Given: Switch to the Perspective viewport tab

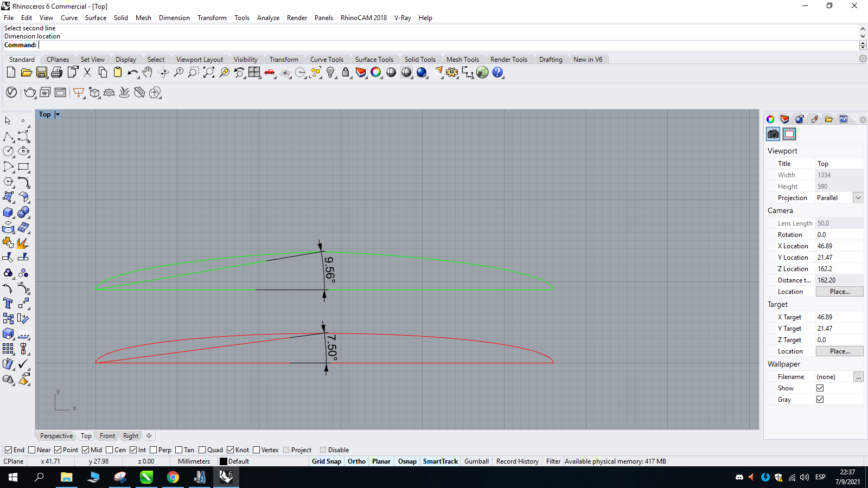Looking at the screenshot, I should pyautogui.click(x=56, y=436).
